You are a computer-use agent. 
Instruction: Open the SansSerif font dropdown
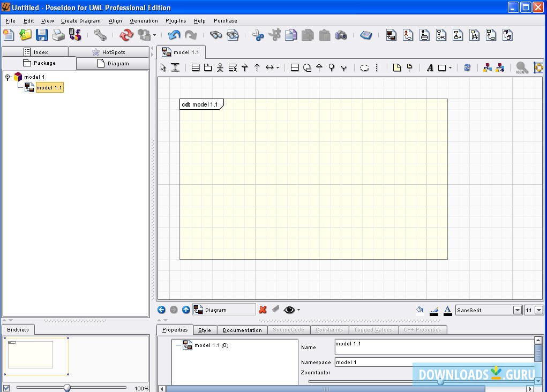[x=516, y=310]
